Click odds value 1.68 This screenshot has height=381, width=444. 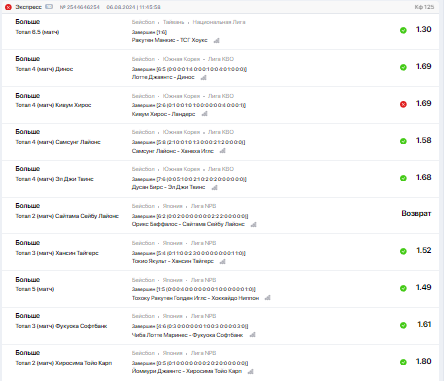click(424, 177)
